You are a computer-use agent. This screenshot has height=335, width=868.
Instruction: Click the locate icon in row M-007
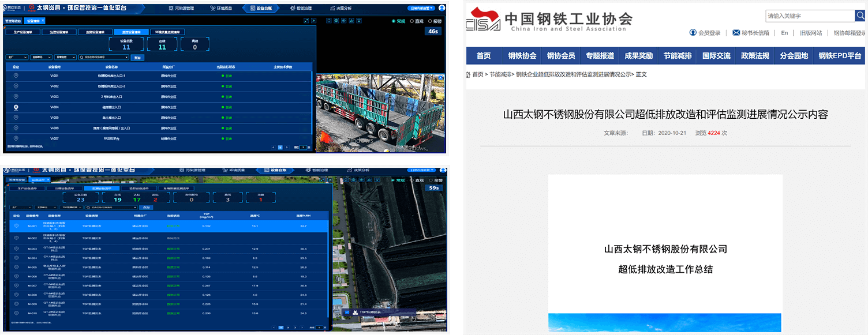(x=16, y=285)
